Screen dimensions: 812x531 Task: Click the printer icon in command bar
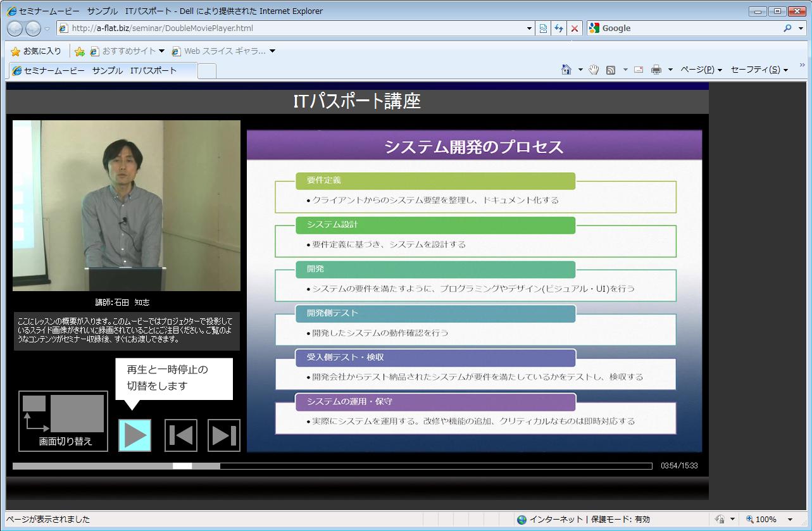coord(656,70)
